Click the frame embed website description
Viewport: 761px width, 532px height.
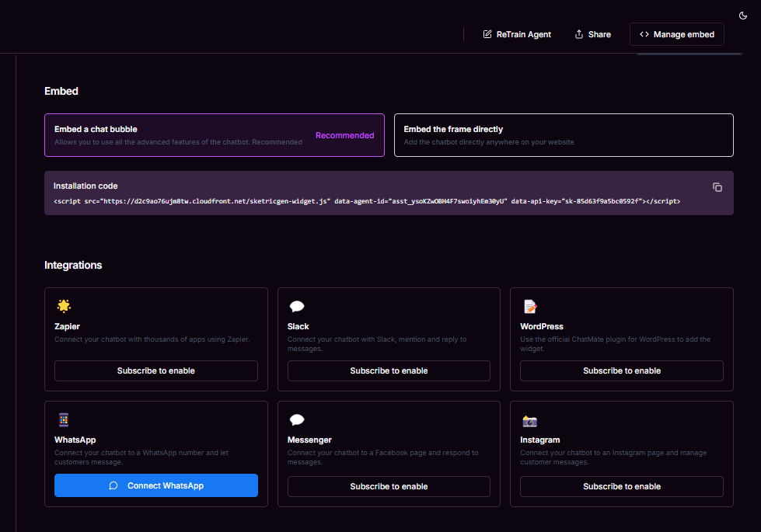pyautogui.click(x=489, y=142)
